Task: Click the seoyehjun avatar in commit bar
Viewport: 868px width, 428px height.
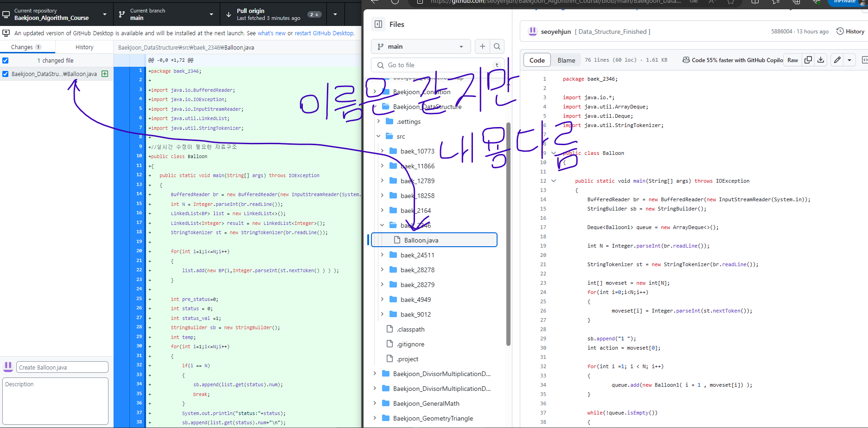Action: click(533, 31)
